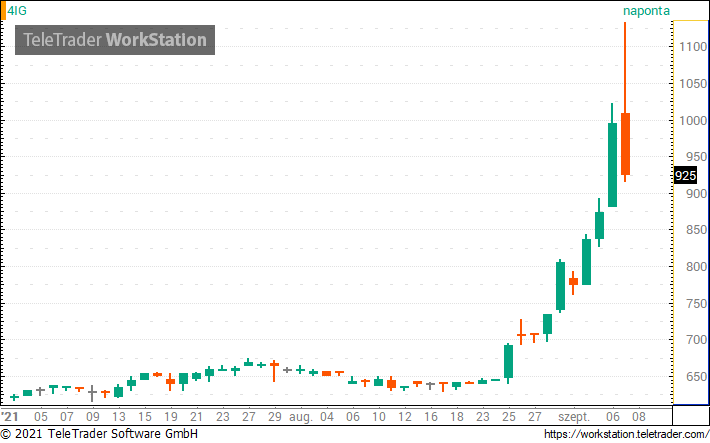Click the 700 price axis label
This screenshot has height=443, width=710.
(696, 339)
